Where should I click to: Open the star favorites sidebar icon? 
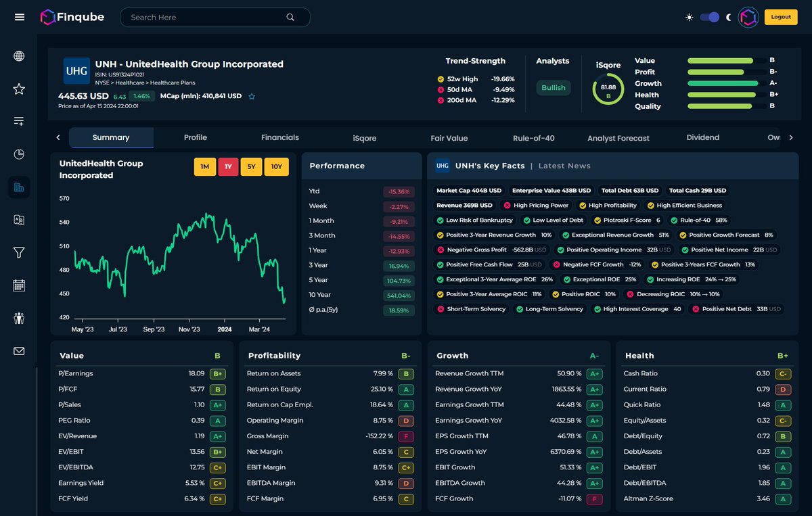pos(19,89)
